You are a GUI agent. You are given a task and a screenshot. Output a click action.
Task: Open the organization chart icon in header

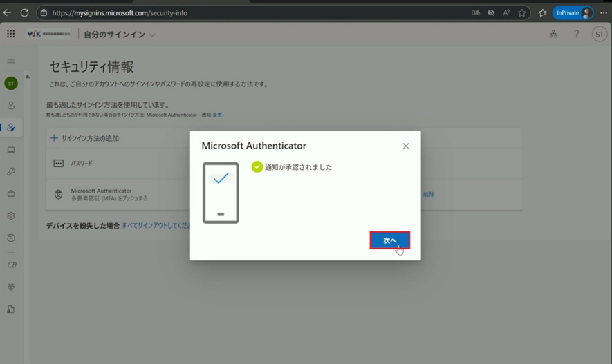(x=553, y=34)
